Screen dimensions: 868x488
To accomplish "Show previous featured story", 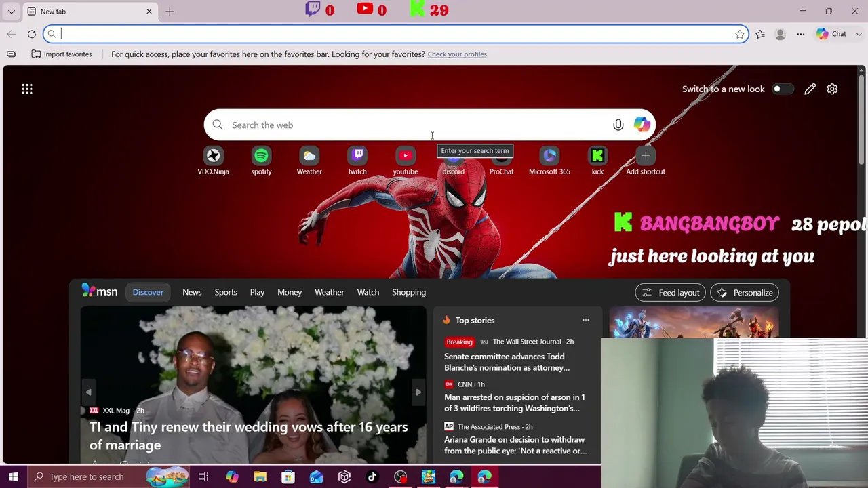I will [88, 392].
